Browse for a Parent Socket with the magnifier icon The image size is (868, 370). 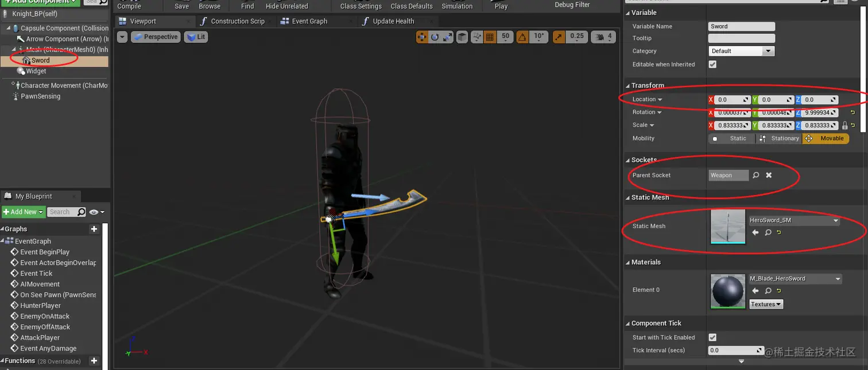coord(756,175)
